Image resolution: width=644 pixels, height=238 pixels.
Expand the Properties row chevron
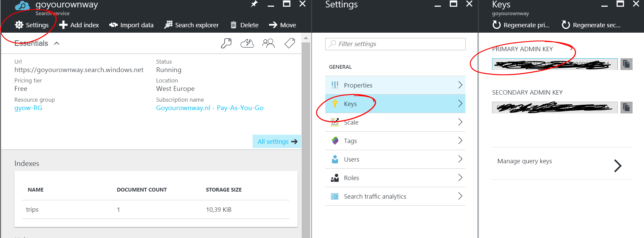tap(460, 85)
